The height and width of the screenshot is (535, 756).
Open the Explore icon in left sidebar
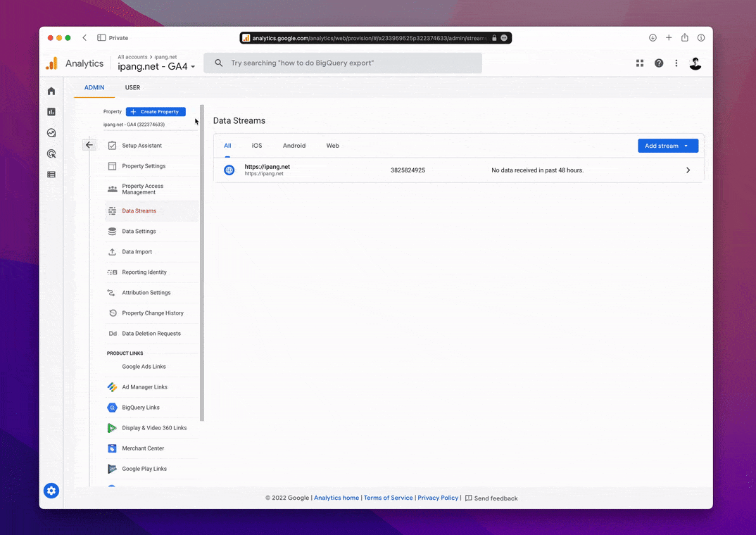point(51,132)
